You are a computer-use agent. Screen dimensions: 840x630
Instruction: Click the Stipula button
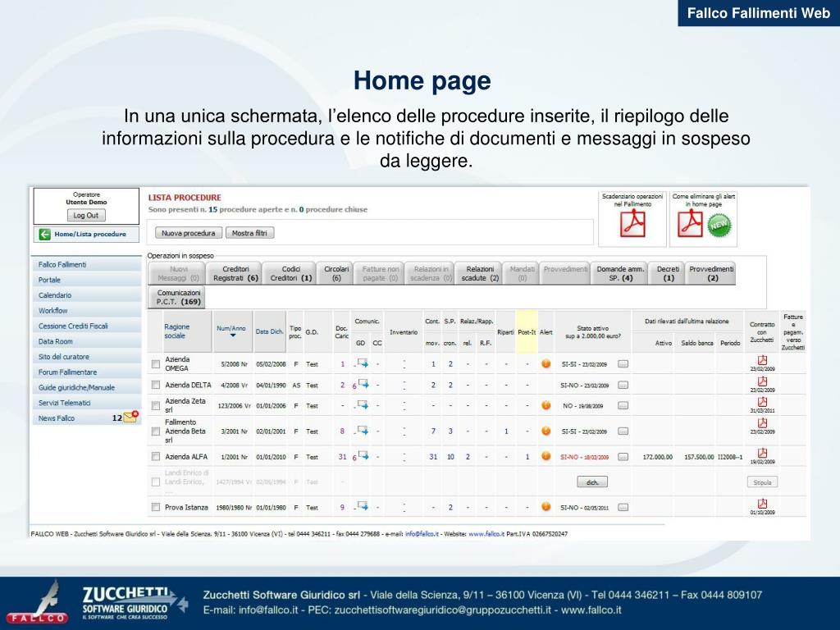point(762,482)
